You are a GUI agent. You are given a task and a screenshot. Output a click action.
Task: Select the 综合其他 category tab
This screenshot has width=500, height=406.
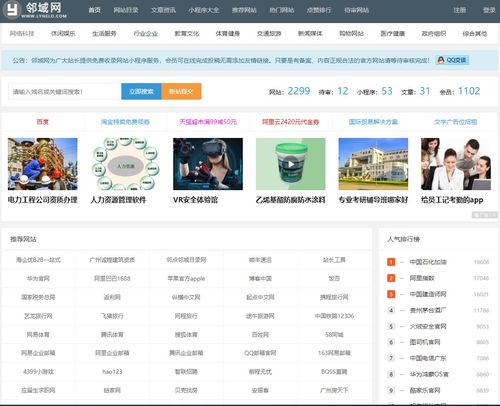475,33
